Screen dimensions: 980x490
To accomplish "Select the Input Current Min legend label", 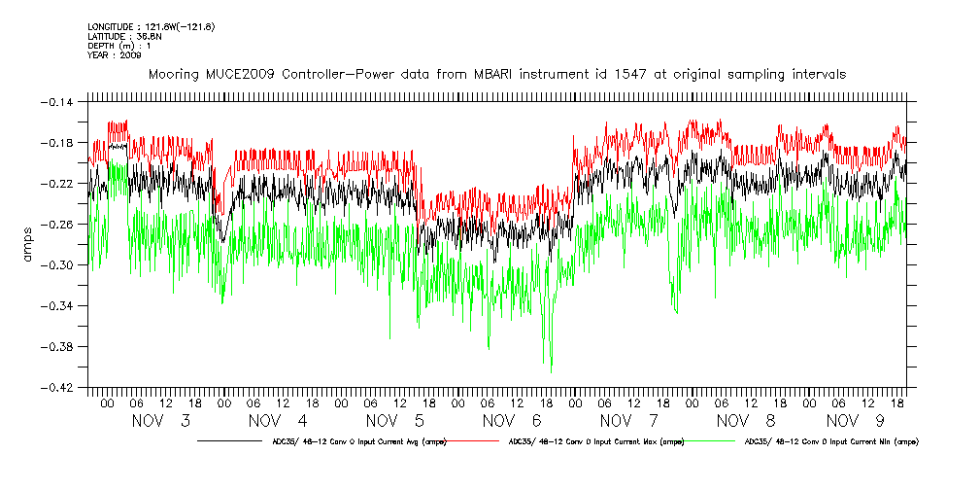I will click(830, 441).
